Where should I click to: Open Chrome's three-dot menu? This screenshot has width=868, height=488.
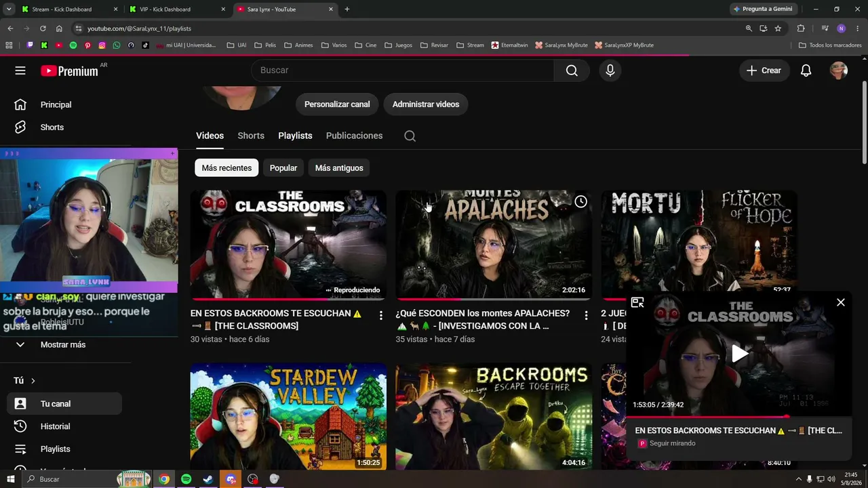856,28
